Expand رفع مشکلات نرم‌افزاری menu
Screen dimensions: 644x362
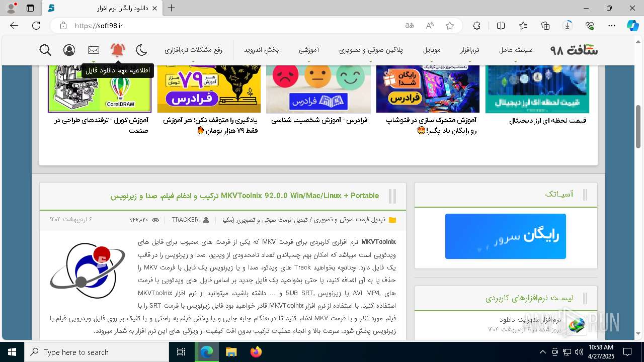click(193, 50)
